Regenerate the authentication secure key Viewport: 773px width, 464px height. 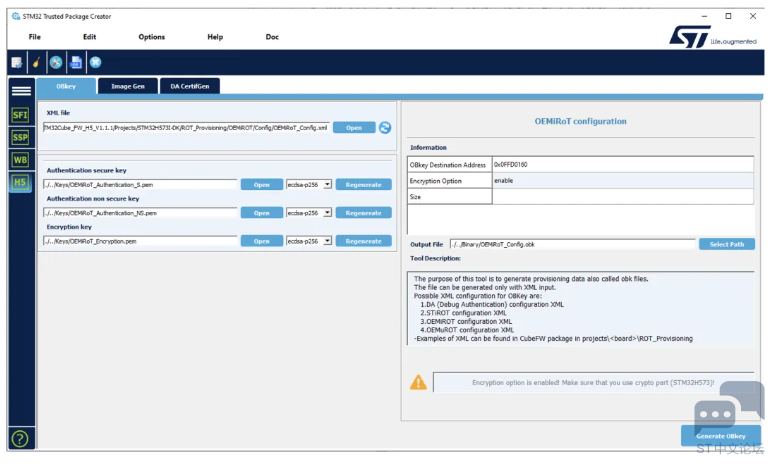tap(364, 184)
